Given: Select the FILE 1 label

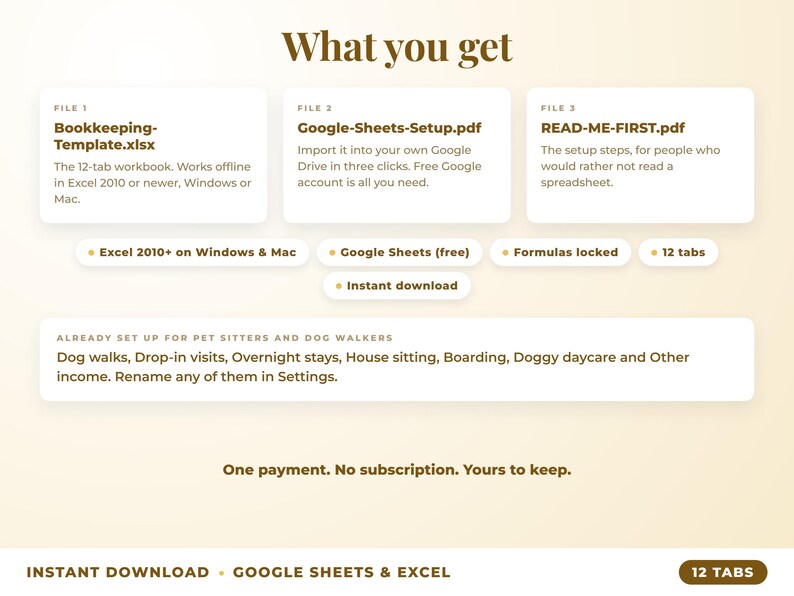Looking at the screenshot, I should (x=71, y=108).
